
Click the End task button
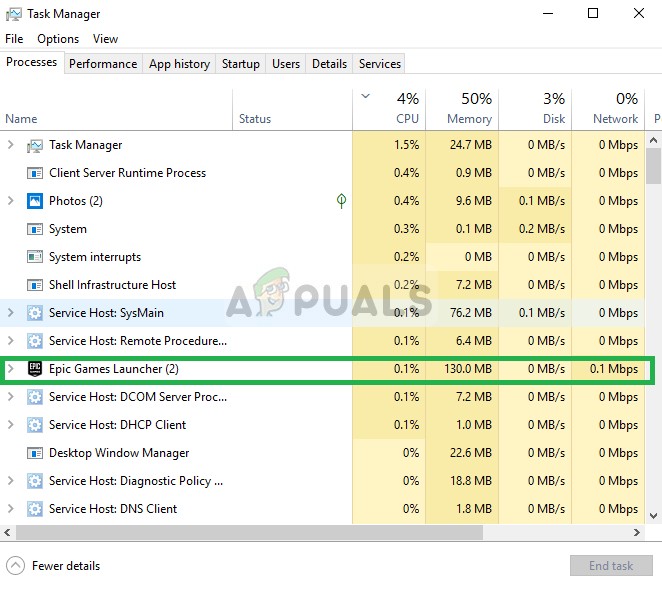pos(611,566)
